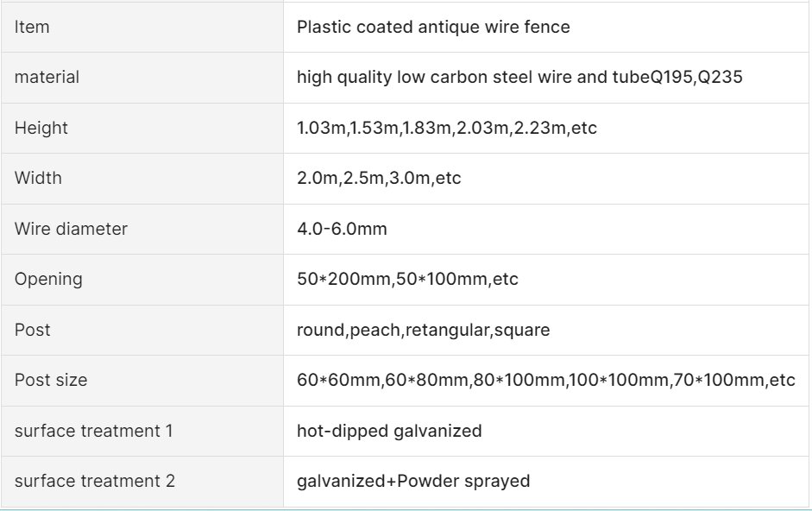The height and width of the screenshot is (511, 812).
Task: Click the 50*200mm opening value
Action: tap(407, 280)
